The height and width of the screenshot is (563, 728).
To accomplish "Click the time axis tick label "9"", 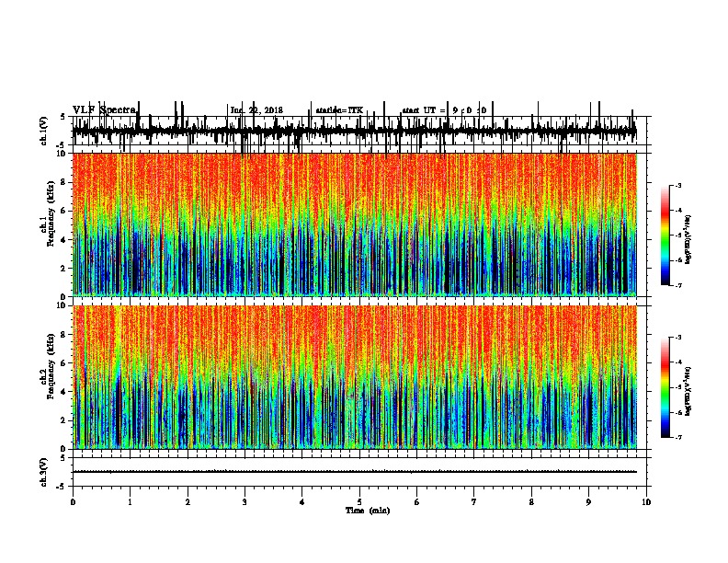I will pyautogui.click(x=588, y=502).
